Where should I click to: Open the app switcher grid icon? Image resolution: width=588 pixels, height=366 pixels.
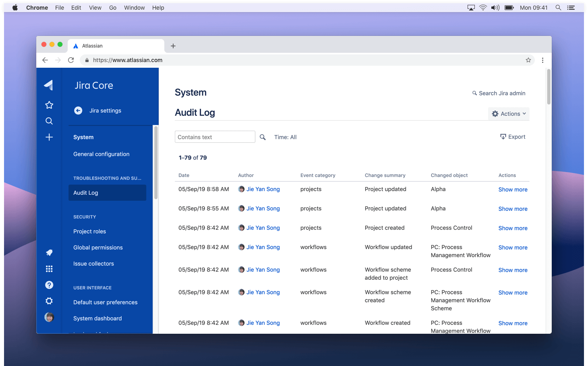pyautogui.click(x=49, y=268)
